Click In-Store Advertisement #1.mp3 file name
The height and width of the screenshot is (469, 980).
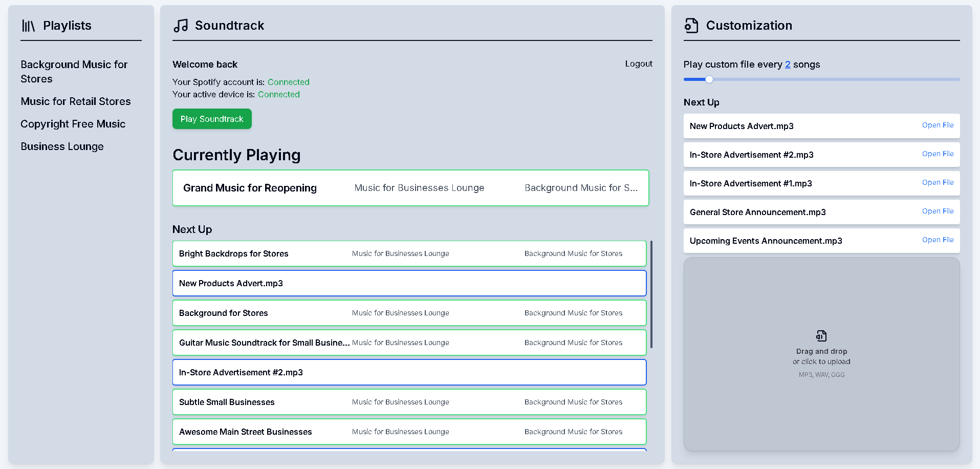point(751,183)
